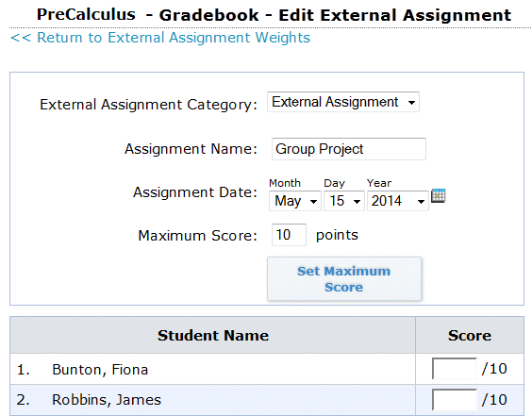Viewport: 532px width, 416px height.
Task: Click the Maximum Score input box
Action: click(x=289, y=235)
